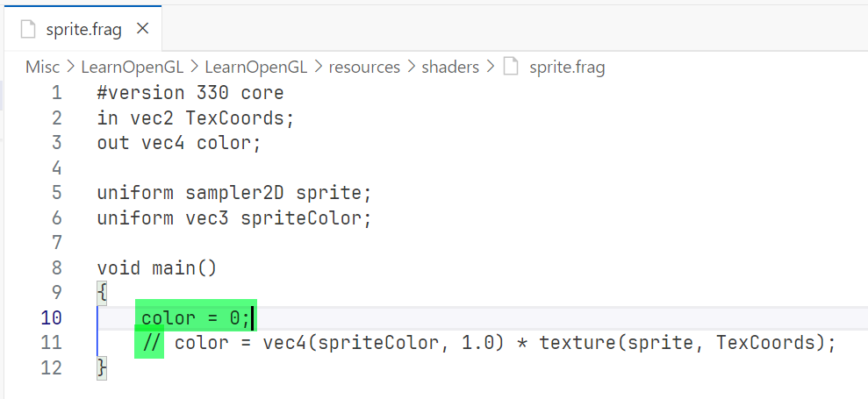Place cursor on '#version 330 core' line
The height and width of the screenshot is (399, 868).
pos(190,92)
